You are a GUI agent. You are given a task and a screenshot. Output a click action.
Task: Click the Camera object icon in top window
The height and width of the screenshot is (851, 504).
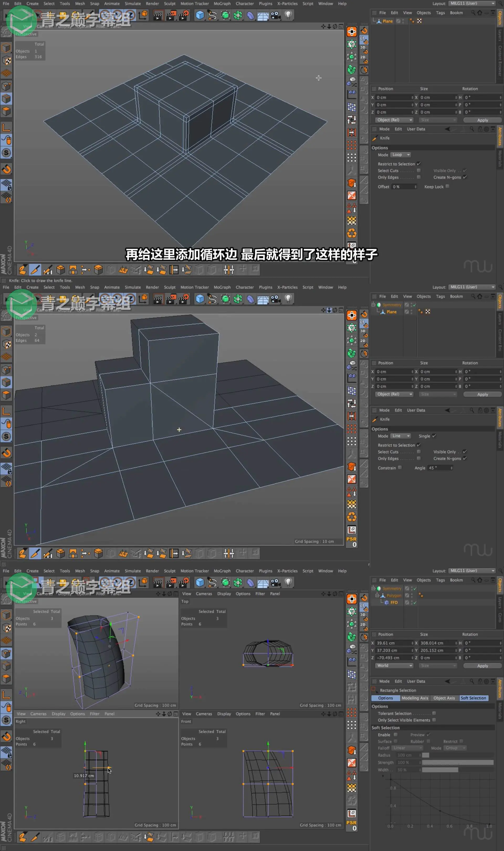275,15
